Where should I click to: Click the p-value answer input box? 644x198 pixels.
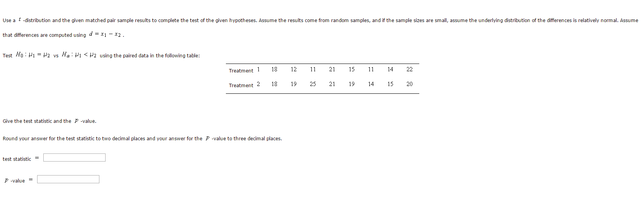pyautogui.click(x=68, y=179)
